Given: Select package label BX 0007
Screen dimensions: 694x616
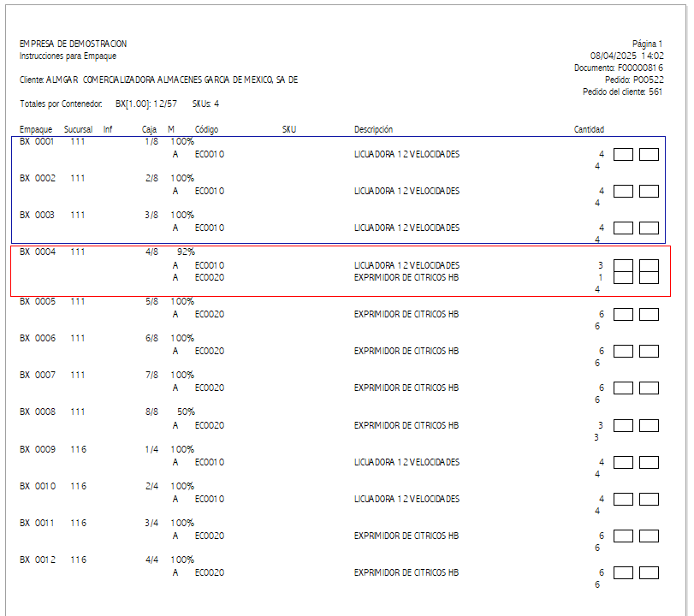Looking at the screenshot, I should [x=38, y=375].
